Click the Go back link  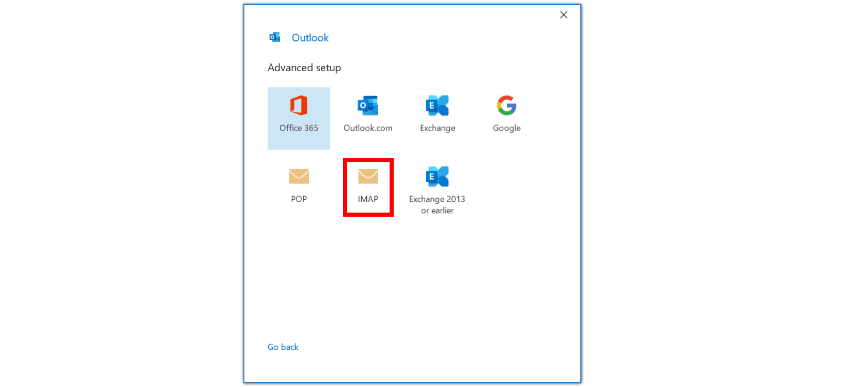coord(283,347)
